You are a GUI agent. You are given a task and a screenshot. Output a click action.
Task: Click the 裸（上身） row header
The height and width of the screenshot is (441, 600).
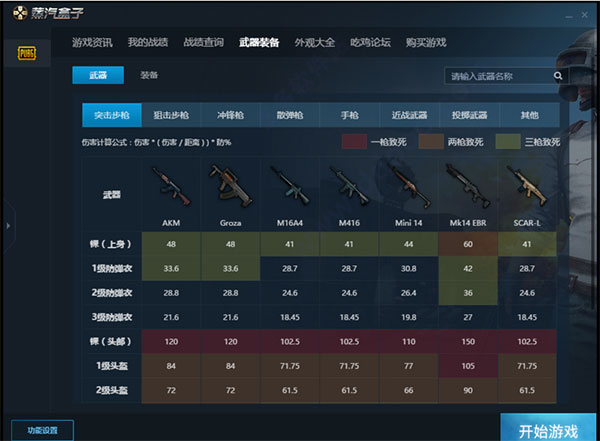(x=111, y=244)
